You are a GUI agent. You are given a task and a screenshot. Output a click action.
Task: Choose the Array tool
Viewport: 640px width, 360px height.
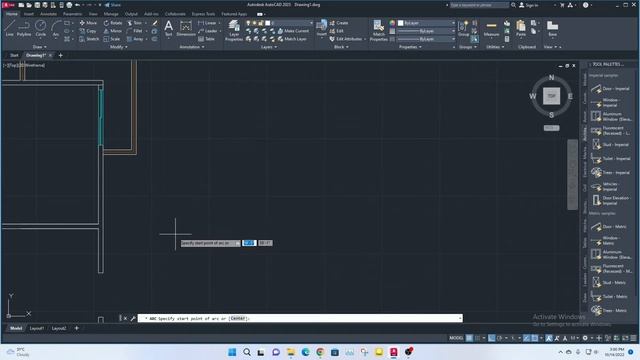point(135,39)
